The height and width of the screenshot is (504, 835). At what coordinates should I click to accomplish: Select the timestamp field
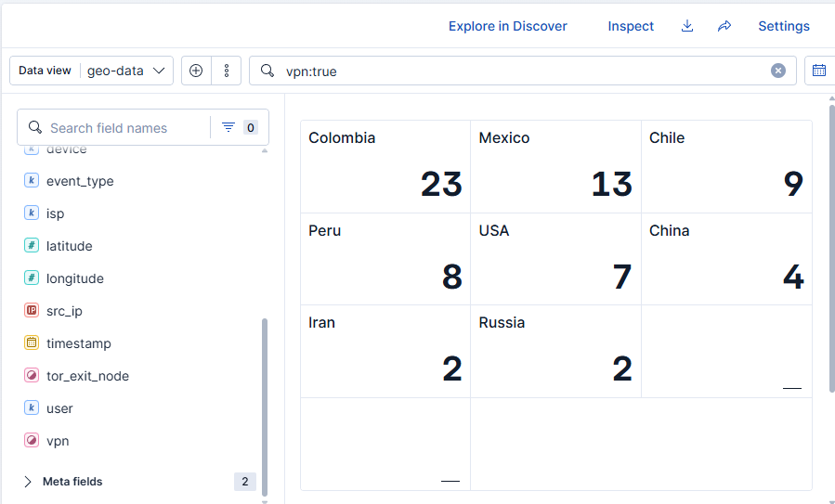(78, 343)
